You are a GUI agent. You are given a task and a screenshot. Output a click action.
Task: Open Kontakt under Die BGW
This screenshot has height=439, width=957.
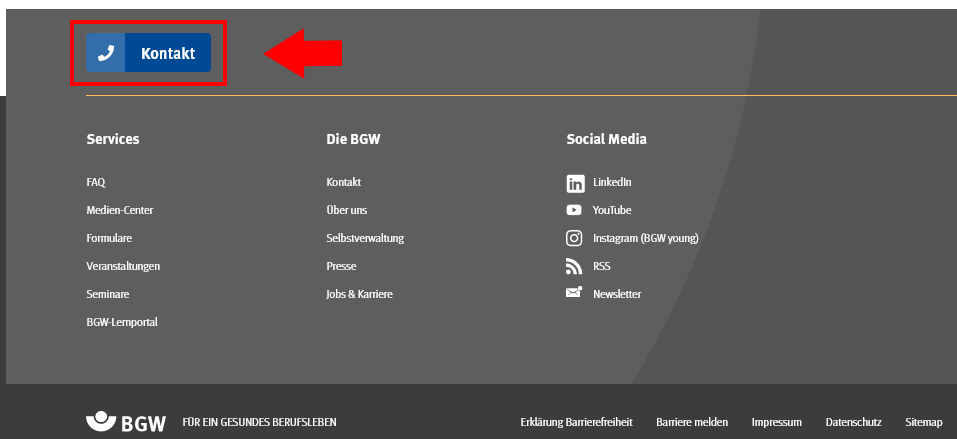coord(344,182)
